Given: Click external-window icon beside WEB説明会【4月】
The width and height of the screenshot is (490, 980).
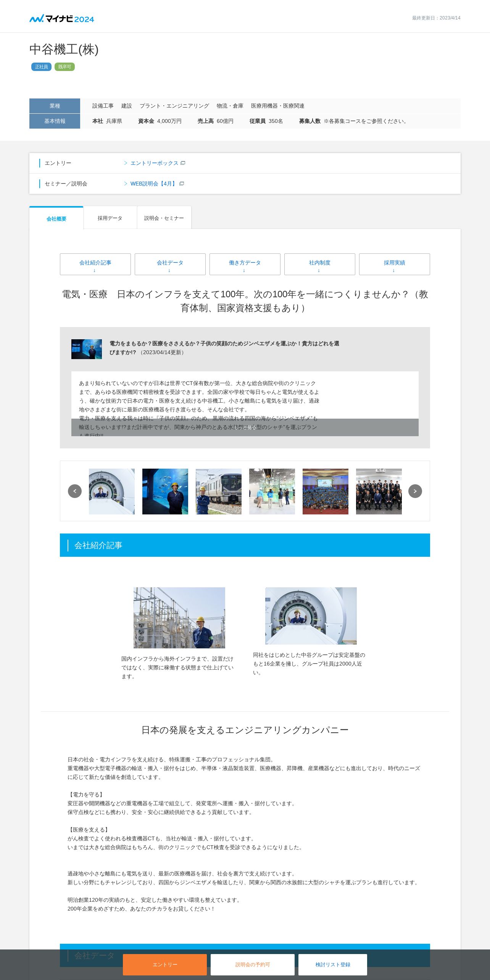Looking at the screenshot, I should [182, 184].
